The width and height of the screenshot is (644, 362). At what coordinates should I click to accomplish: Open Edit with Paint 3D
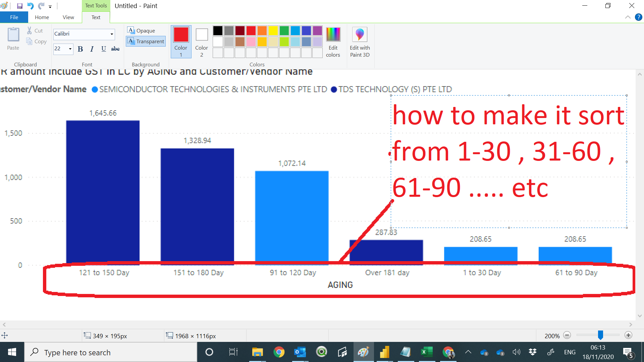pos(360,42)
